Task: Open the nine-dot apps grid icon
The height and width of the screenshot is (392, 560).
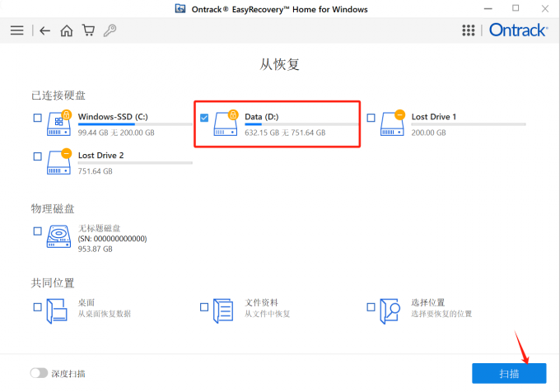Action: pos(469,30)
